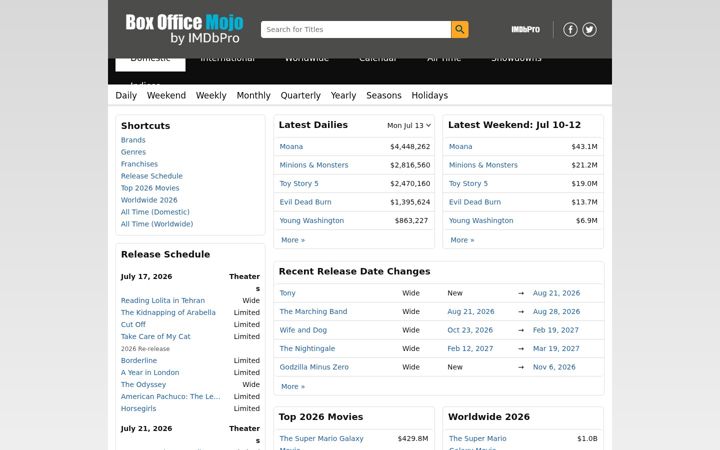This screenshot has width=720, height=450.
Task: Open Minions & Monsters in Latest Dailies
Action: coord(314,165)
